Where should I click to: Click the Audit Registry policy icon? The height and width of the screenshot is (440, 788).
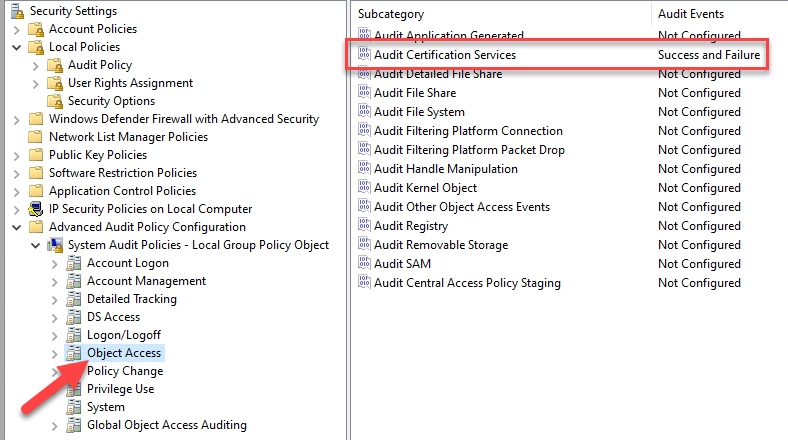click(363, 226)
